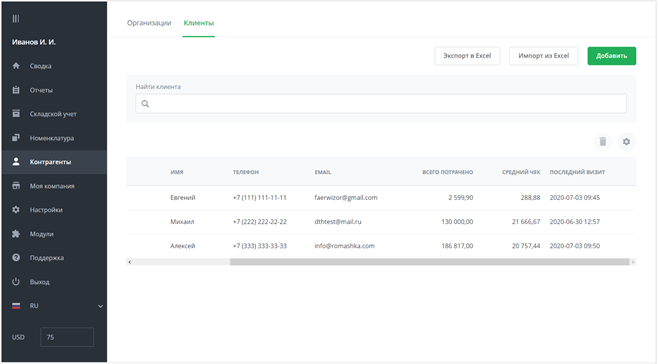This screenshot has height=364, width=658.
Task: Click the green Добавить button
Action: (611, 56)
